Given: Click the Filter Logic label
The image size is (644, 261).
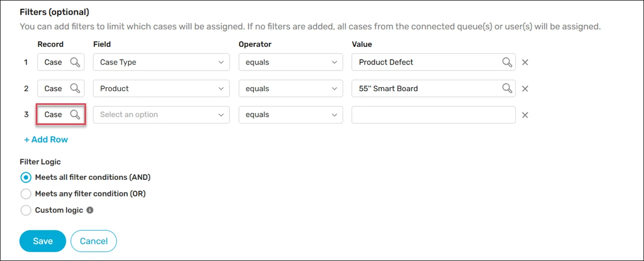Looking at the screenshot, I should 40,162.
